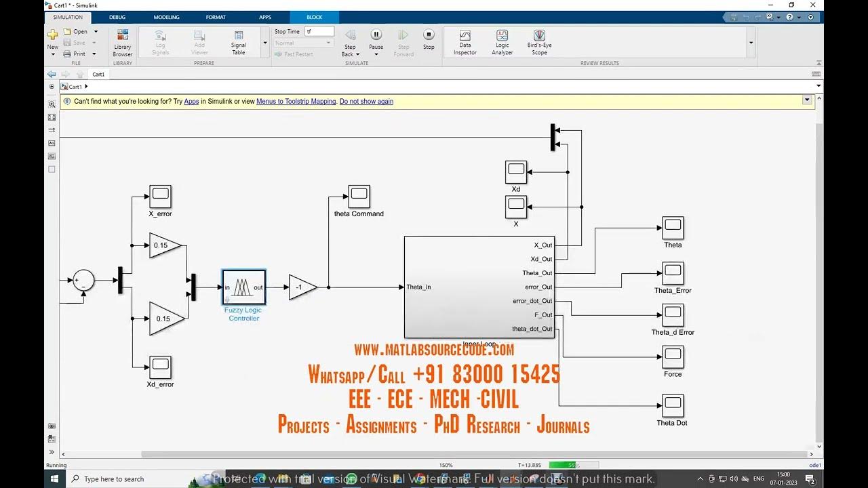Image resolution: width=868 pixels, height=488 pixels.
Task: Click into the Stop Time field
Action: point(319,31)
